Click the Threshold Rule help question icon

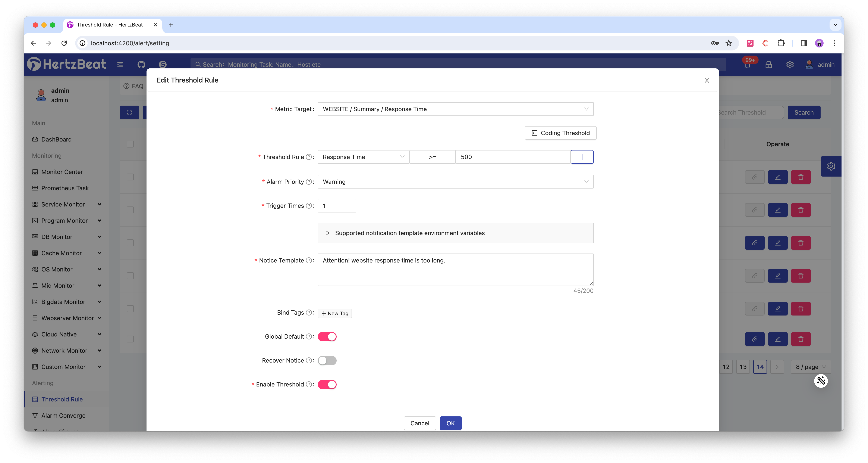pyautogui.click(x=309, y=157)
